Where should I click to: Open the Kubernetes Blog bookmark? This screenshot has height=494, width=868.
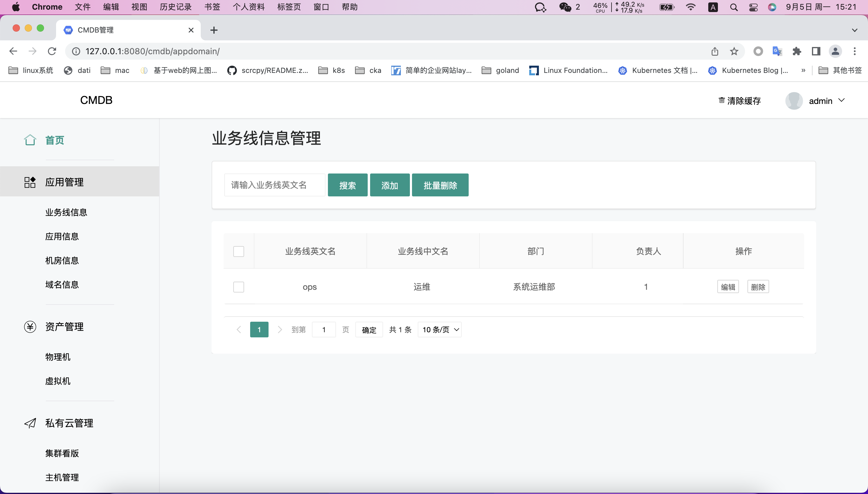pyautogui.click(x=749, y=70)
